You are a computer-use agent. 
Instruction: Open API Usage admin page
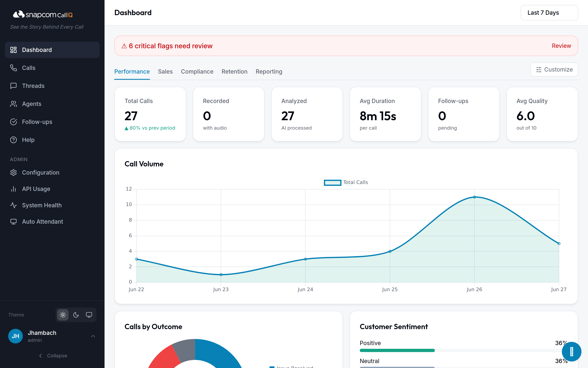click(x=52, y=189)
